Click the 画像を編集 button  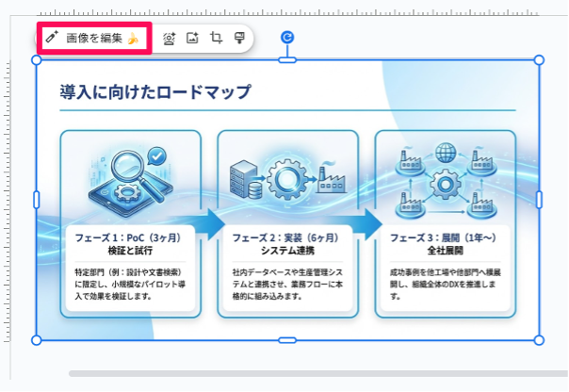pos(92,39)
